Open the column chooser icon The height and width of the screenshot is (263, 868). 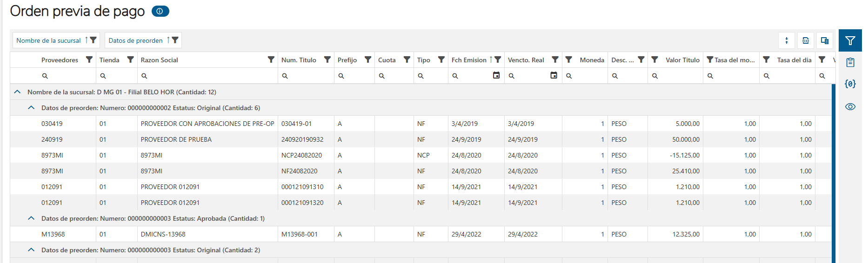[x=825, y=40]
